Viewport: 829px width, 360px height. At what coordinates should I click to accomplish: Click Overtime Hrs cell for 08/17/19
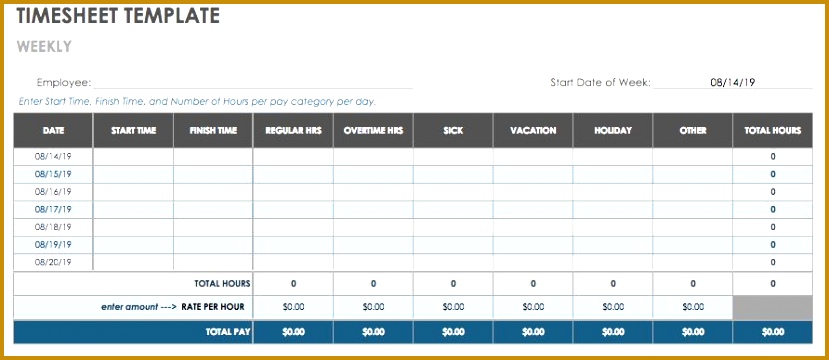(x=373, y=209)
